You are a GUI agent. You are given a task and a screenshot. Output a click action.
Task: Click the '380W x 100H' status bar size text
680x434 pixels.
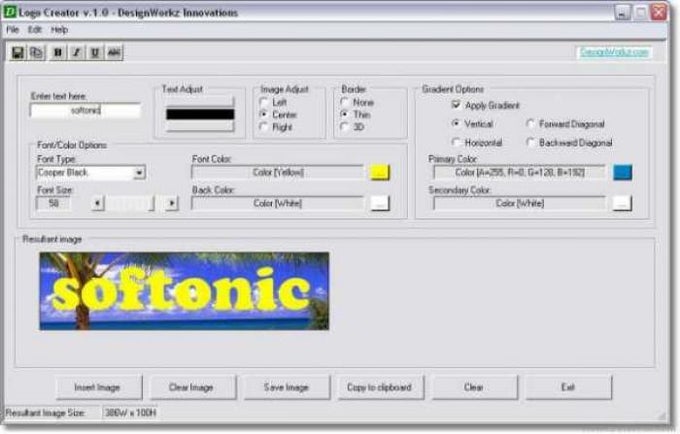(x=131, y=413)
